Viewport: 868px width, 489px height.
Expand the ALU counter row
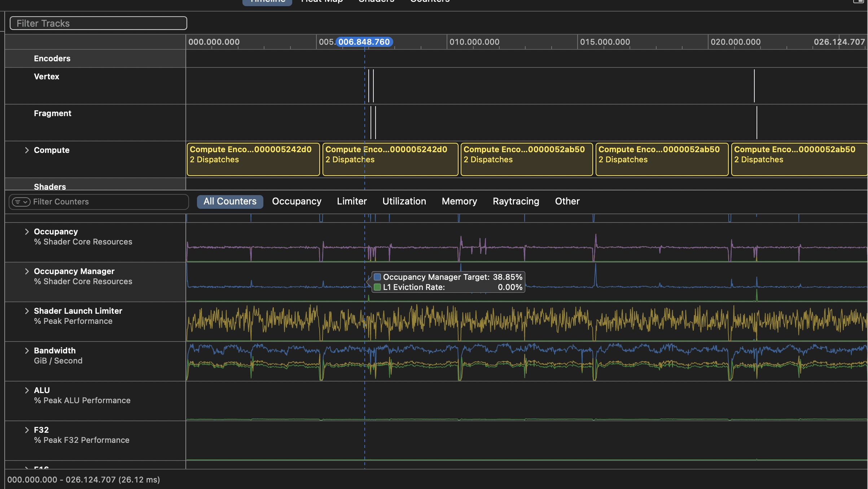coord(27,390)
